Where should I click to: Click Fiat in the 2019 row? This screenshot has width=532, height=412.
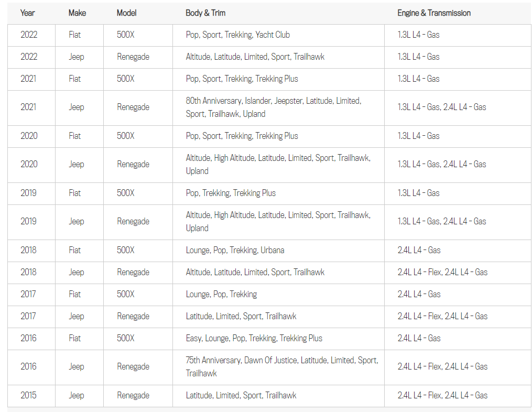point(75,193)
